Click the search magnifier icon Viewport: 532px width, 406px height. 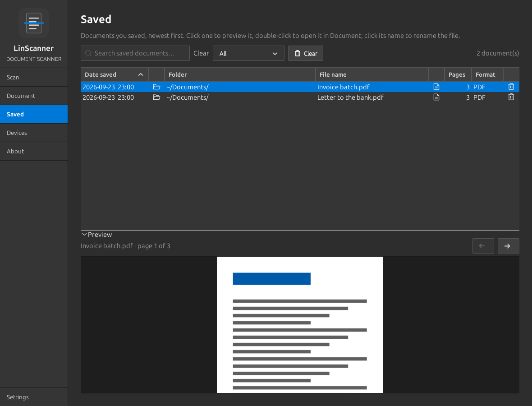point(88,53)
